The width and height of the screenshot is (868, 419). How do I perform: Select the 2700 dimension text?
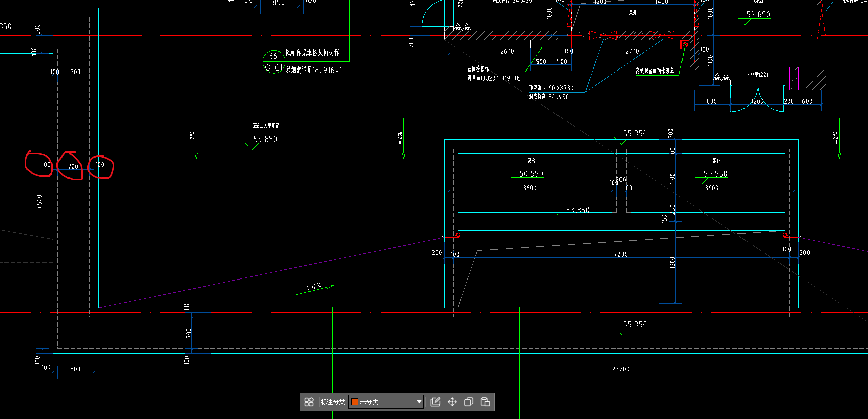[632, 51]
